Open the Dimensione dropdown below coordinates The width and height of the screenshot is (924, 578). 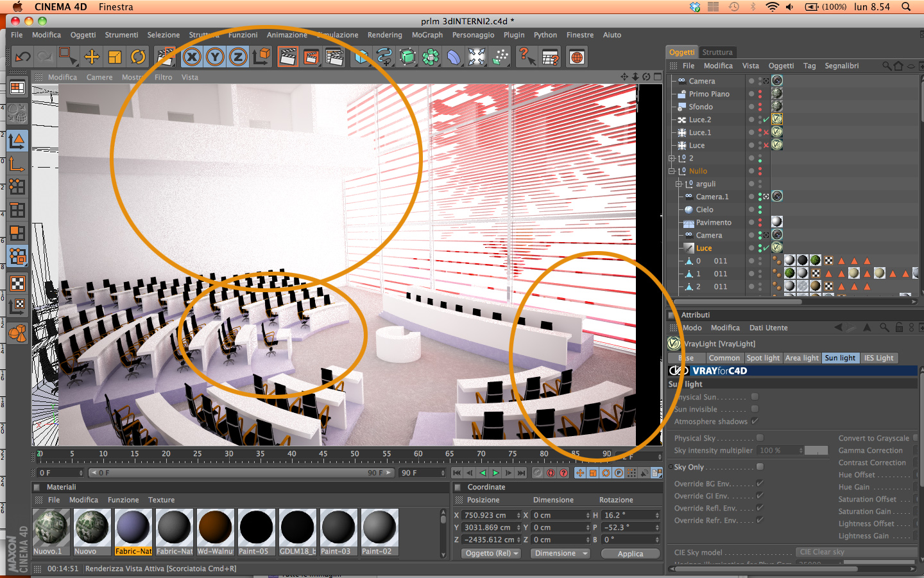[560, 554]
